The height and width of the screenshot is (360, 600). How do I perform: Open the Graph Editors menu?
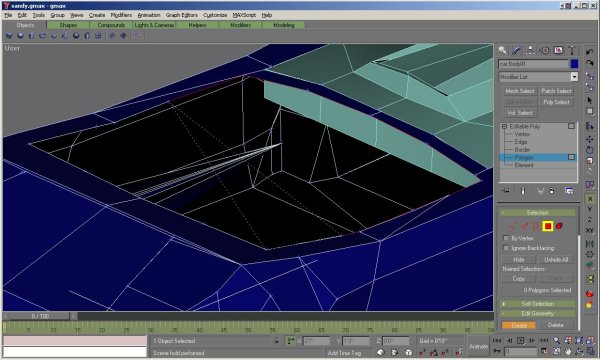182,15
